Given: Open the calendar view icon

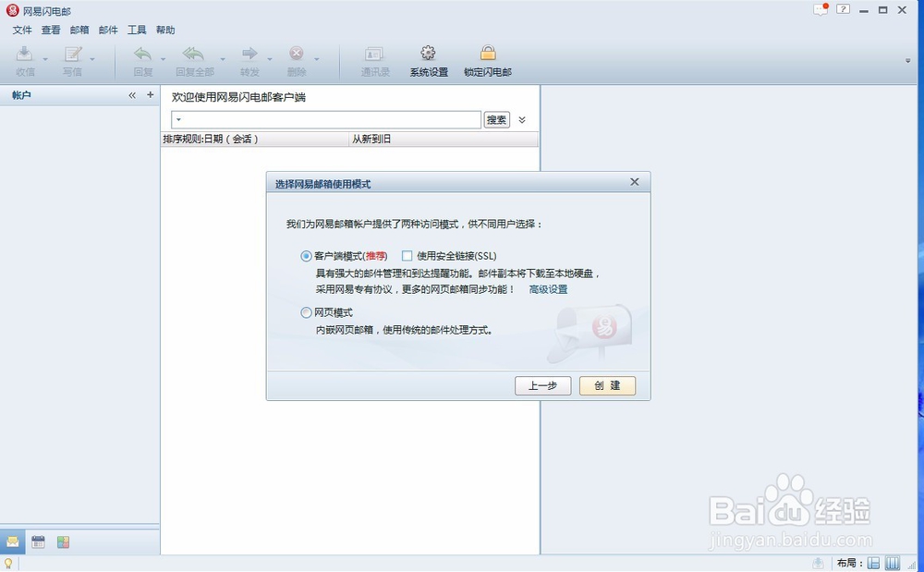Looking at the screenshot, I should point(38,542).
